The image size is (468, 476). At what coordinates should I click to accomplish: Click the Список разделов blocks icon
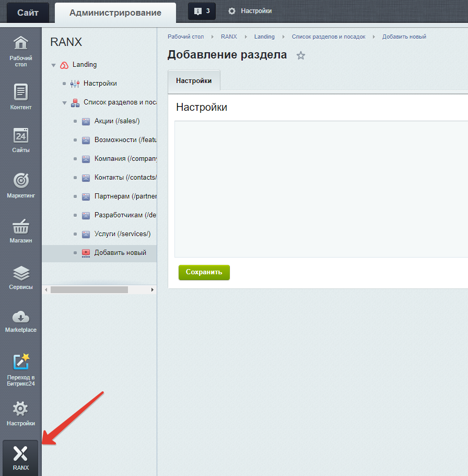coord(75,102)
